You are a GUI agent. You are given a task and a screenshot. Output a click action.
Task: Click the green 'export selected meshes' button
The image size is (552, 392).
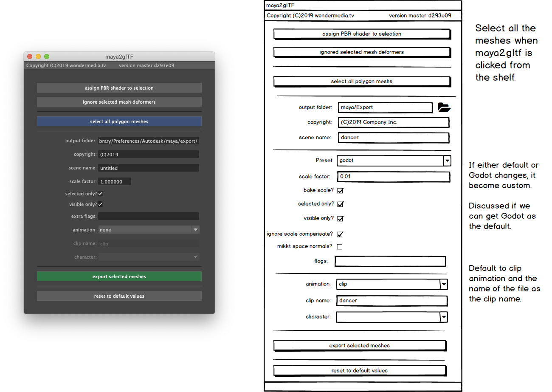pyautogui.click(x=119, y=276)
